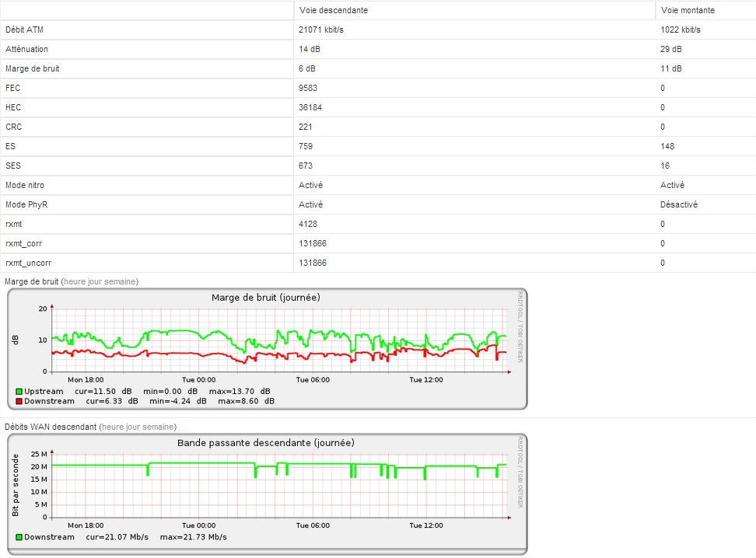Click 'heure' link for Marge de bruit
756x558 pixels.
pyautogui.click(x=74, y=281)
